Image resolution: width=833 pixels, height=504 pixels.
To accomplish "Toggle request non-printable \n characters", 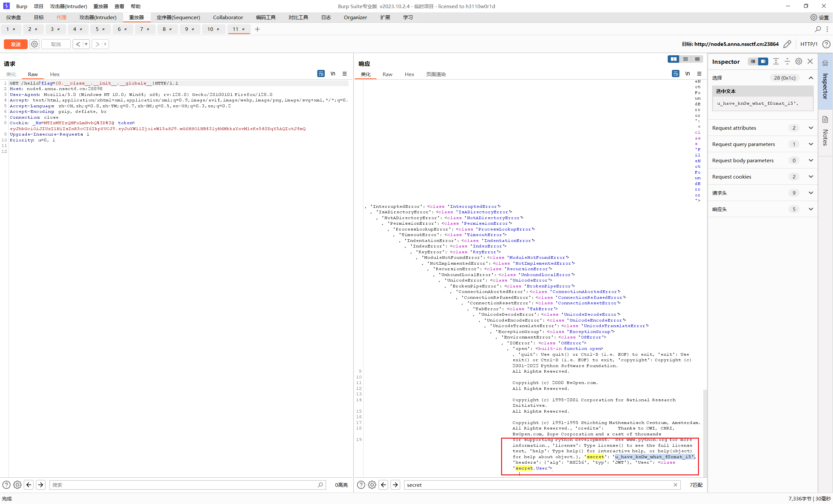I will [333, 73].
